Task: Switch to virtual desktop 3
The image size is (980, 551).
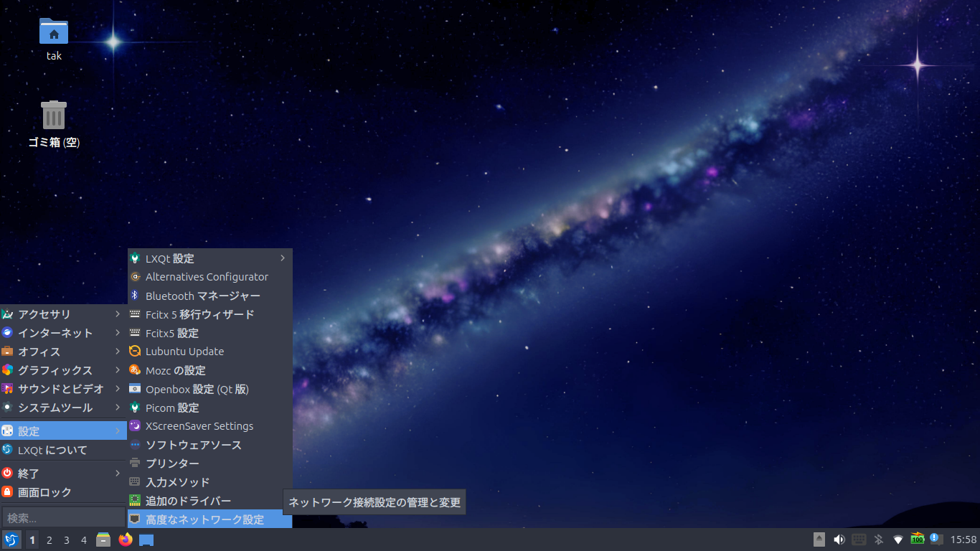Action: [x=67, y=540]
